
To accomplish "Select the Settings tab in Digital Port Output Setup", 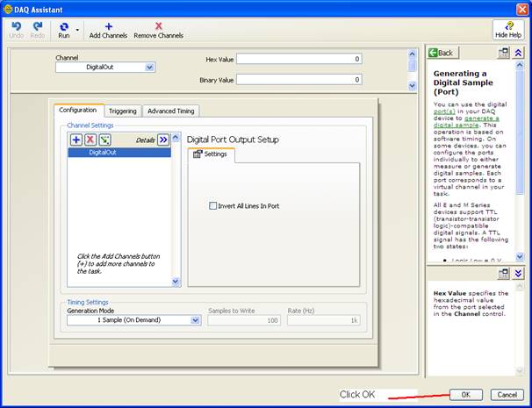I will pyautogui.click(x=211, y=154).
